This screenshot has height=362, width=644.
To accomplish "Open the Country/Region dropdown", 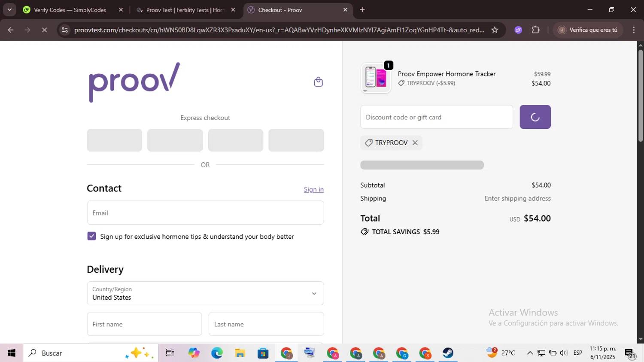I will click(x=205, y=293).
